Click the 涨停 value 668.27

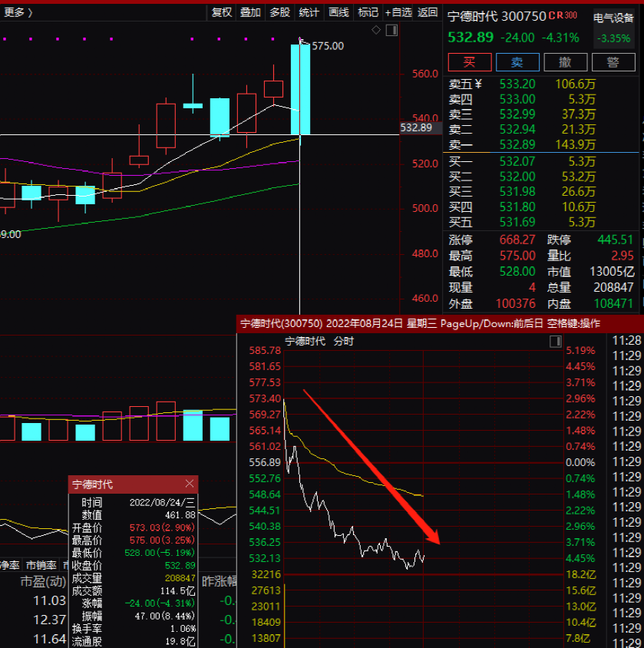(517, 240)
